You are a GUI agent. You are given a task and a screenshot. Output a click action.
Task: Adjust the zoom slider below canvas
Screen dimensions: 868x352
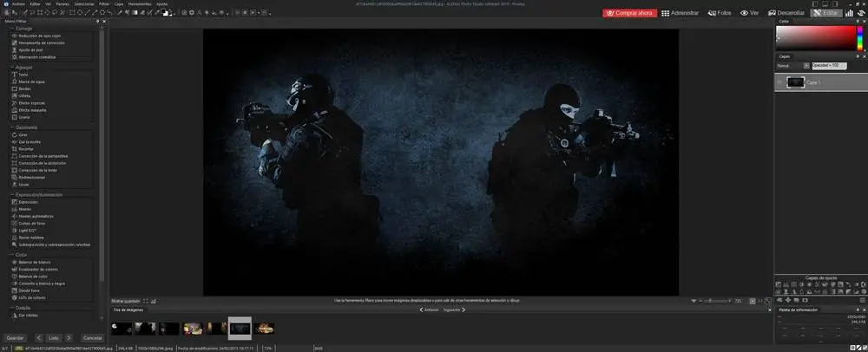tap(714, 301)
